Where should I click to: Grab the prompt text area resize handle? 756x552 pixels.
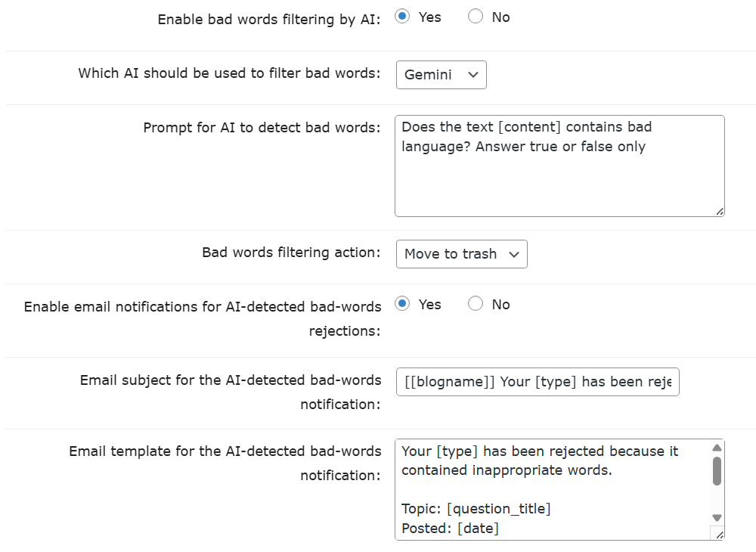[719, 211]
